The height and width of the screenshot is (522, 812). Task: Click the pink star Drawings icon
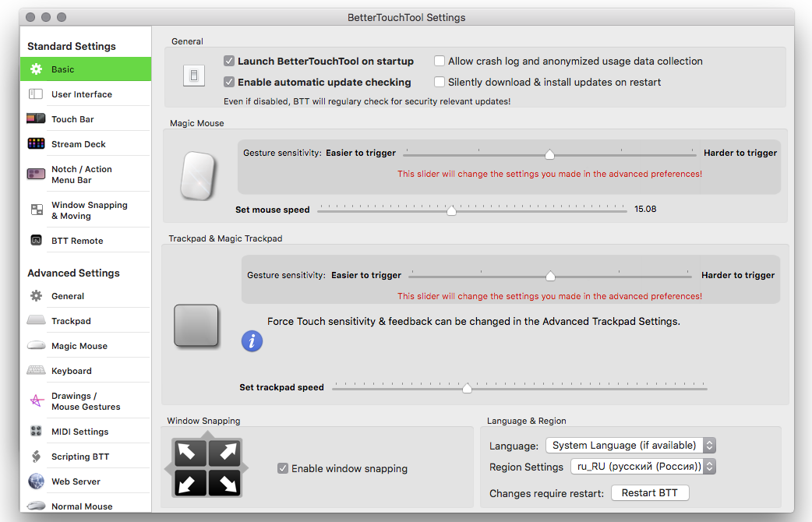(37, 400)
